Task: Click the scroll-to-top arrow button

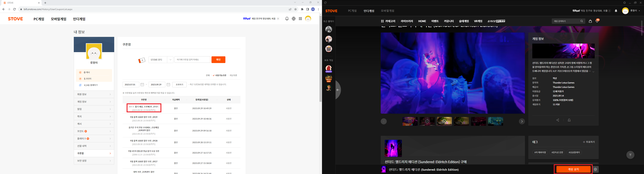Action: [630, 155]
